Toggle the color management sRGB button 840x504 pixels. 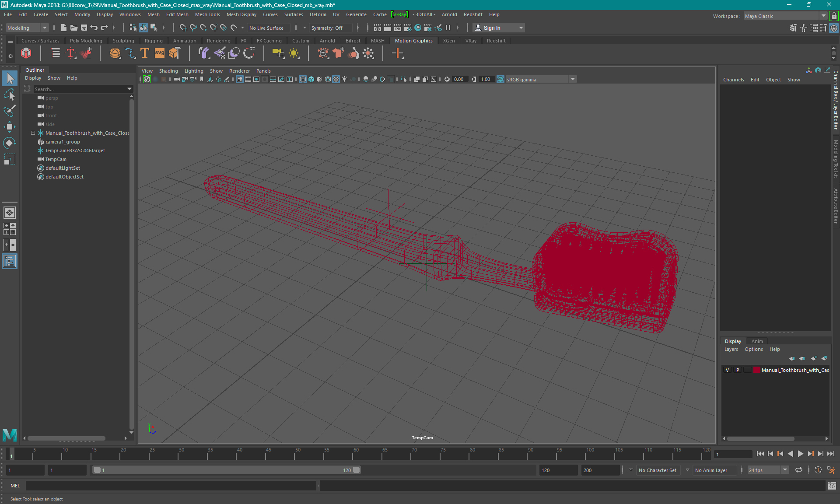[500, 79]
